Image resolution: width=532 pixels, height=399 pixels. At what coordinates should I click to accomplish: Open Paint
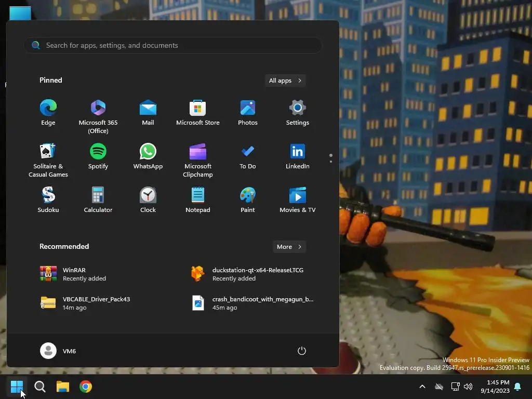point(248,200)
